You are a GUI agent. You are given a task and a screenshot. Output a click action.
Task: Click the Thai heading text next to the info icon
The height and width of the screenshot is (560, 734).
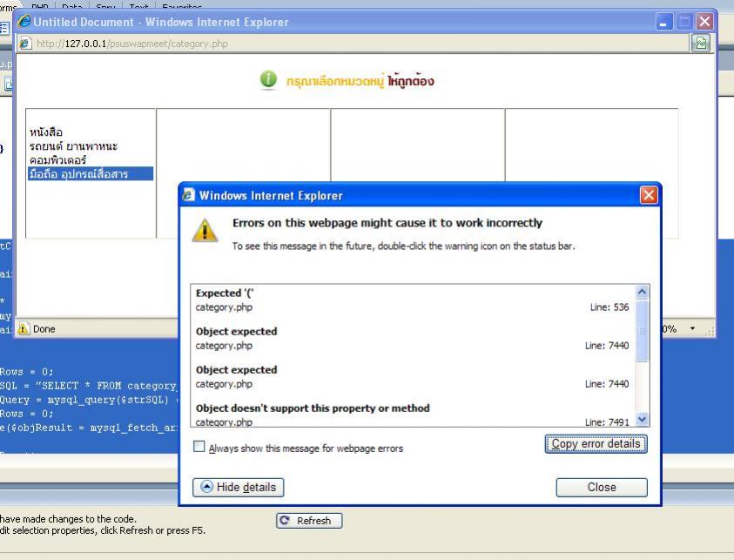click(x=360, y=81)
